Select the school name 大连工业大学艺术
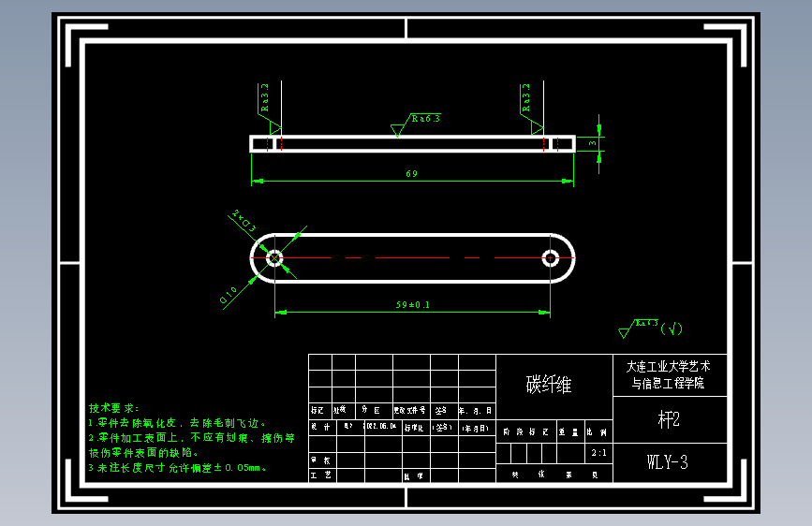 point(669,367)
